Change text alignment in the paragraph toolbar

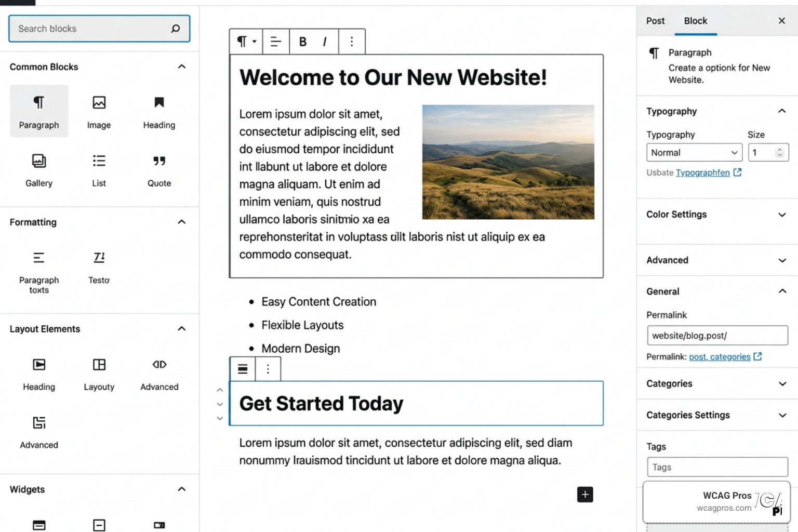(276, 42)
